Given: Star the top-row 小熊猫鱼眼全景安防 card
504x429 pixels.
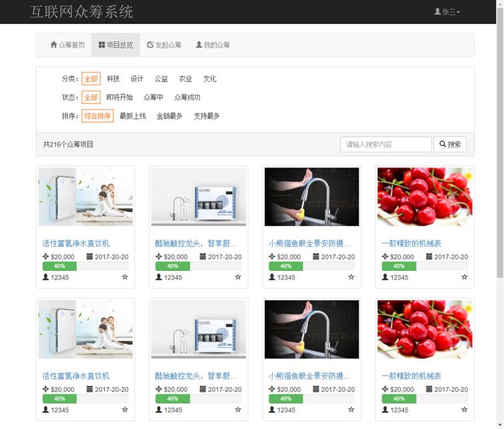Looking at the screenshot, I should 351,277.
